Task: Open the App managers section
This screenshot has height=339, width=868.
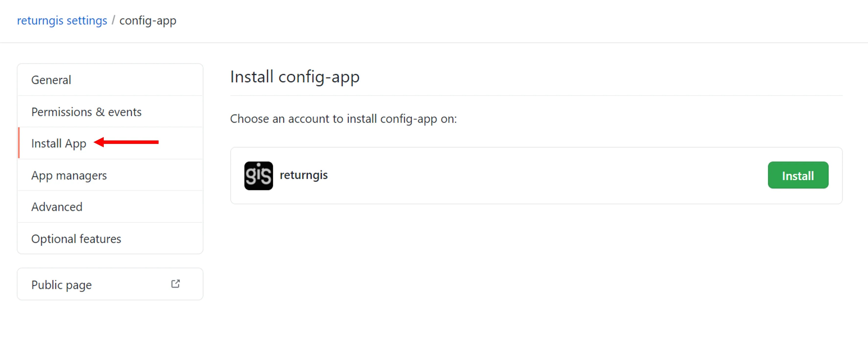Action: pyautogui.click(x=110, y=175)
